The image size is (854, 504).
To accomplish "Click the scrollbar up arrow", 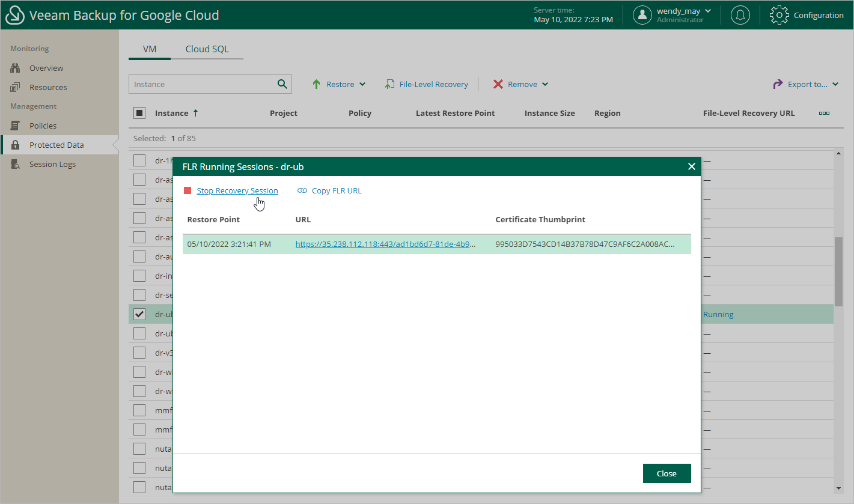I will click(838, 154).
